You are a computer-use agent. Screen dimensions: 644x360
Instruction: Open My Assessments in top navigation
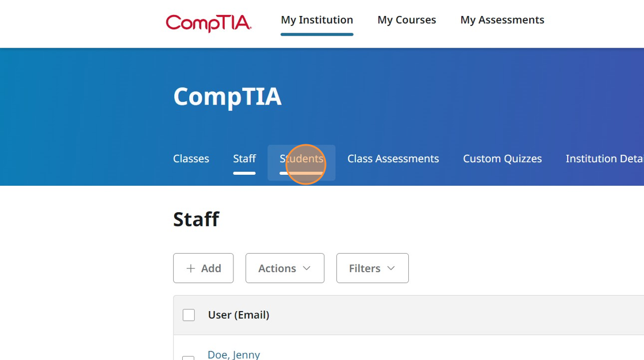[x=502, y=20]
